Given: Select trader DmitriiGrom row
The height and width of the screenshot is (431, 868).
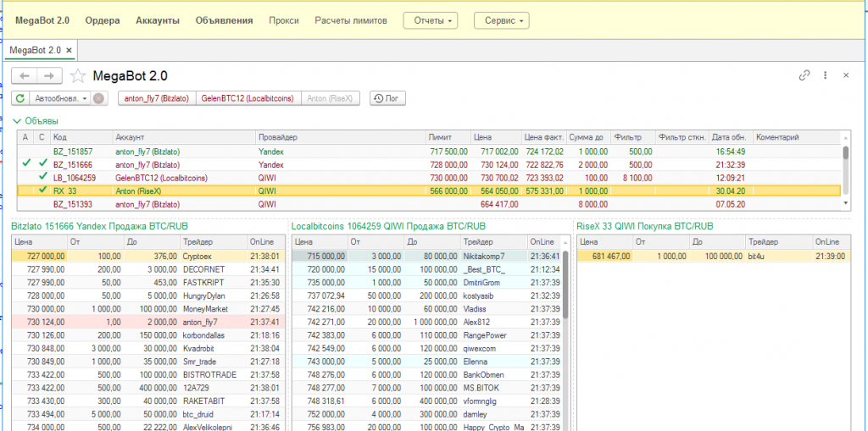Looking at the screenshot, I should tap(427, 282).
